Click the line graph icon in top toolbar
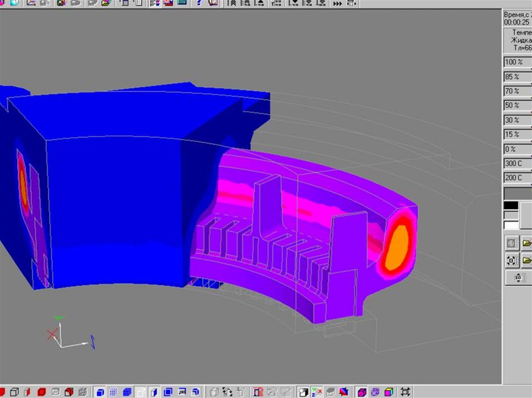 pyautogui.click(x=31, y=3)
